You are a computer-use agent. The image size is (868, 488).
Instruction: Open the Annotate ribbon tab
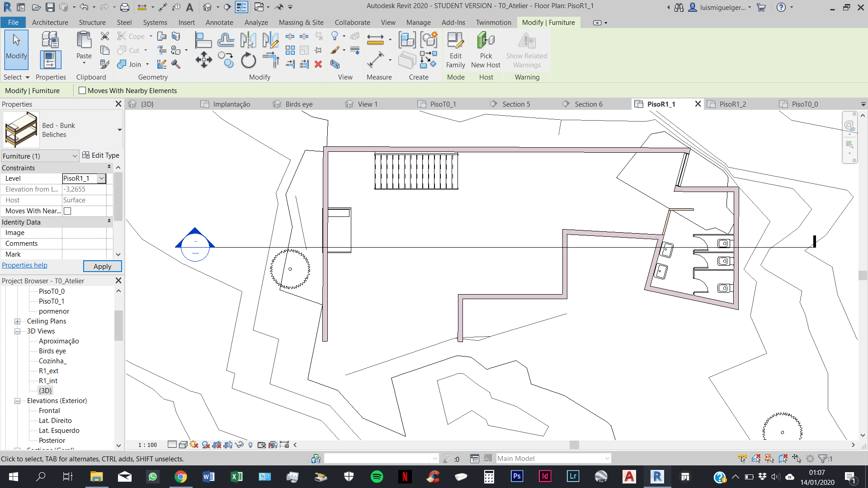click(219, 22)
